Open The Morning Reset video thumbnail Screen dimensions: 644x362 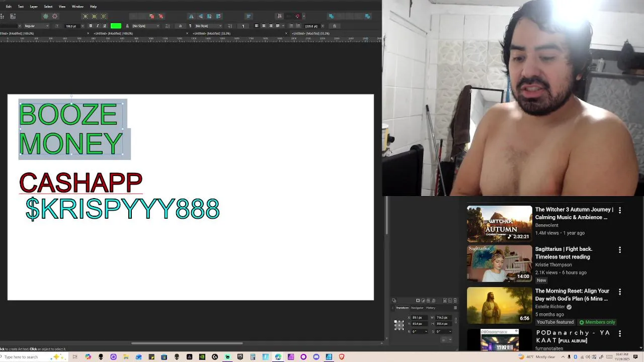click(499, 305)
